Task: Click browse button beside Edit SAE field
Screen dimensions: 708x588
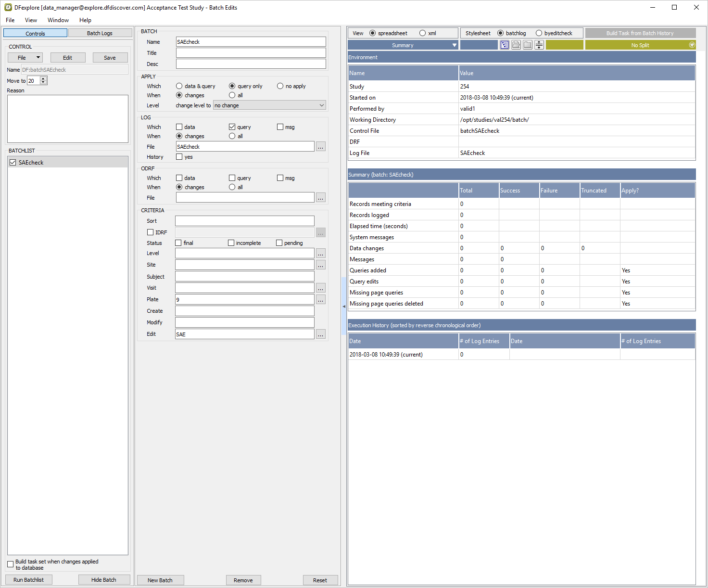Action: pyautogui.click(x=320, y=334)
